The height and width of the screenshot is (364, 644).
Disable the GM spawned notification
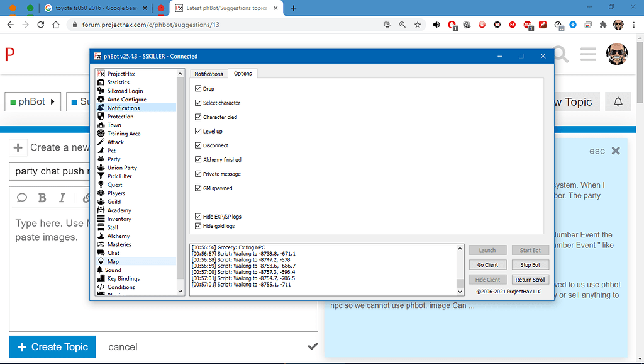pos(199,188)
